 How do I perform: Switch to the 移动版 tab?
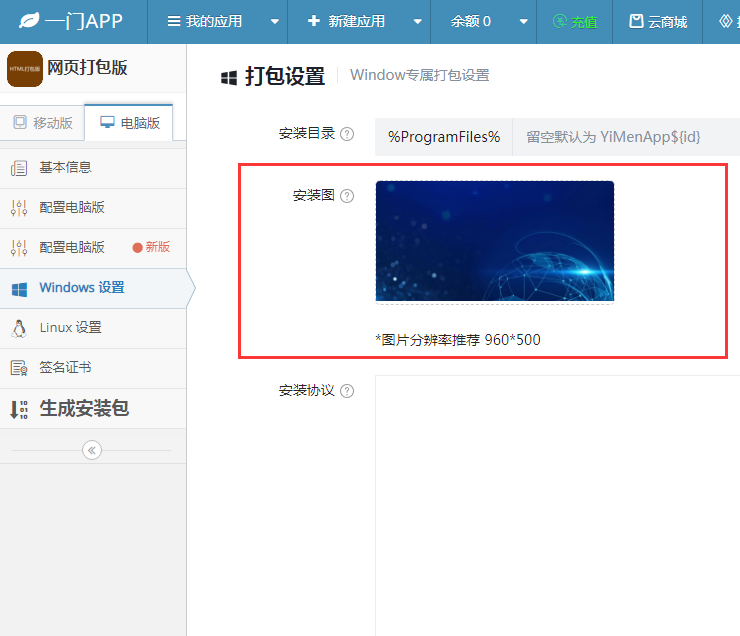(42, 123)
